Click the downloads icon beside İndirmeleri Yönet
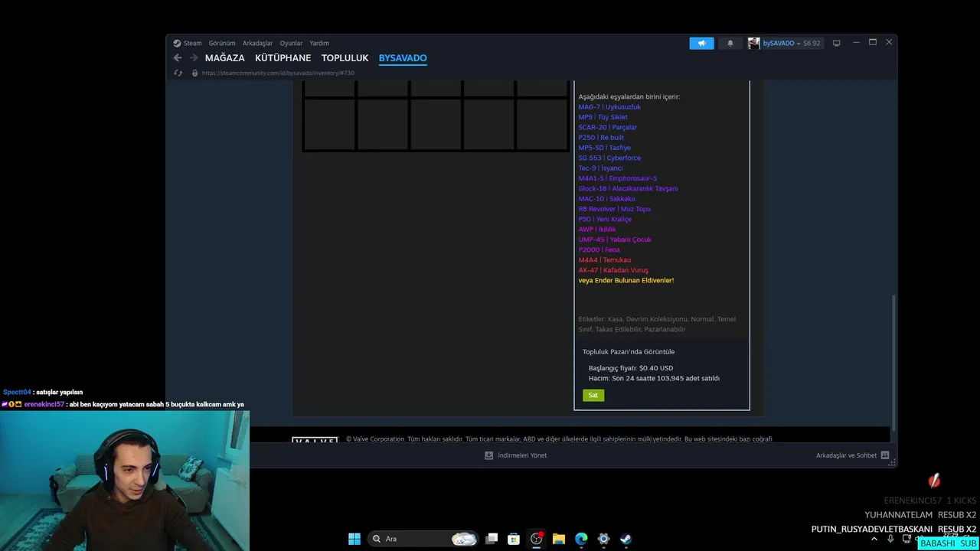 [488, 455]
